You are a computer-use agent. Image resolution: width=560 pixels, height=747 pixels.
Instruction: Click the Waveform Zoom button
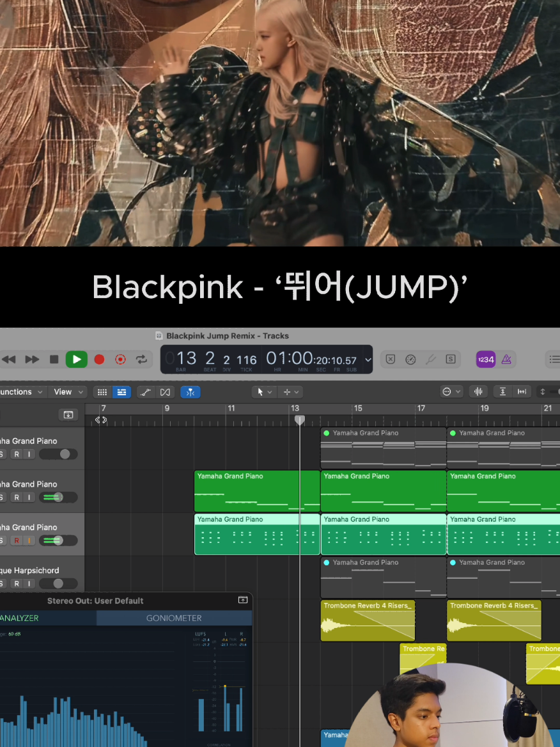478,392
